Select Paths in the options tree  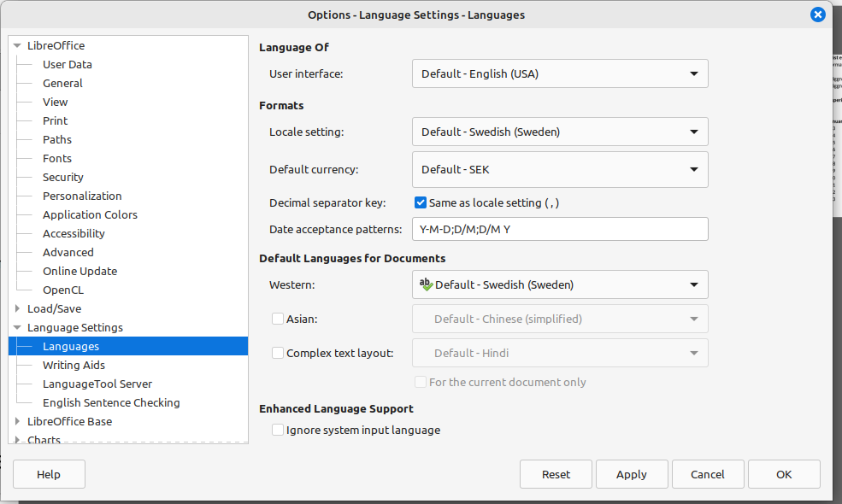57,139
